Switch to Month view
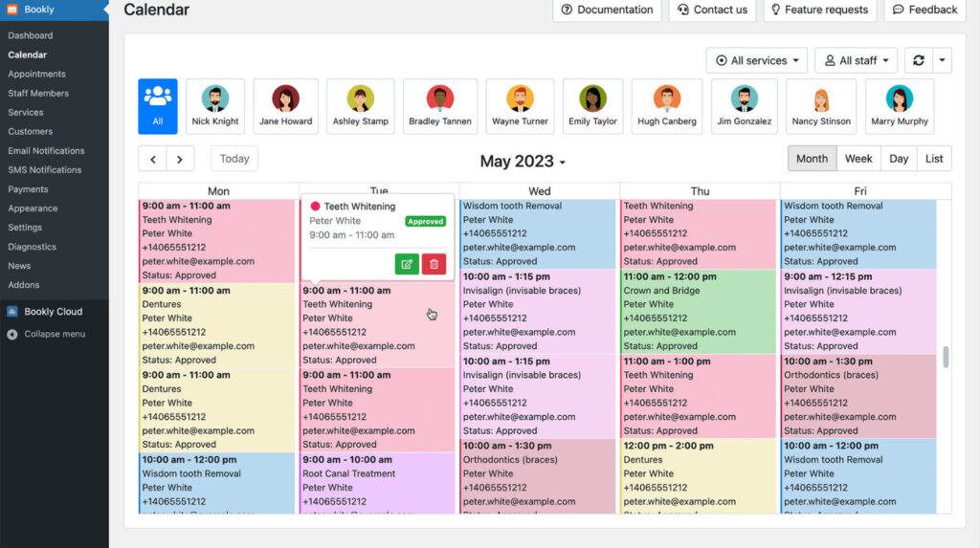 (x=812, y=159)
